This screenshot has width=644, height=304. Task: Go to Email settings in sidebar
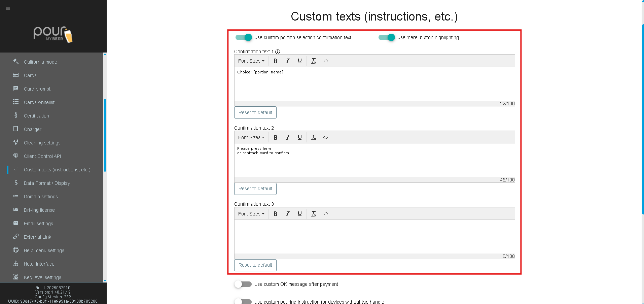[38, 224]
